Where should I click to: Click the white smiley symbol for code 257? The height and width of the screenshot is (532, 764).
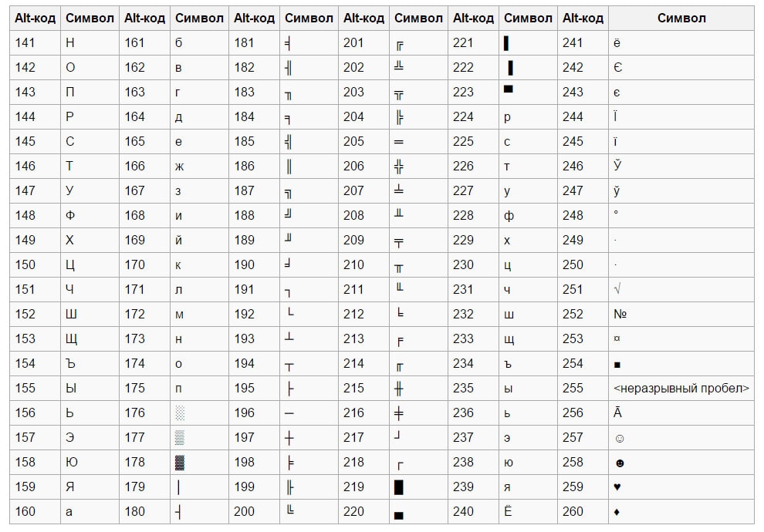pyautogui.click(x=620, y=439)
